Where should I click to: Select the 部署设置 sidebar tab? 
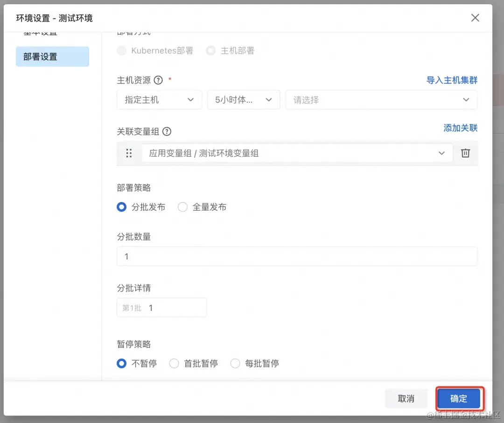point(40,56)
